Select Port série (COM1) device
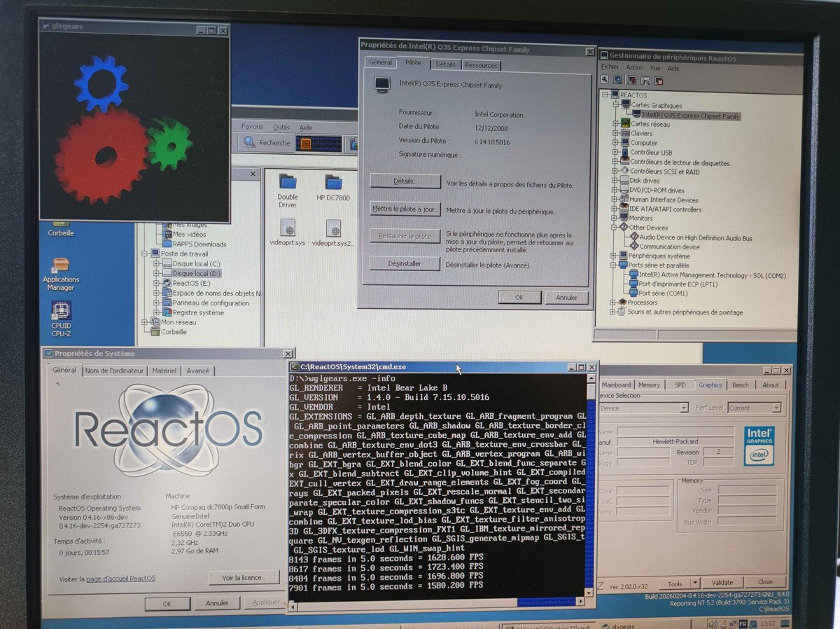The width and height of the screenshot is (840, 629). (657, 293)
